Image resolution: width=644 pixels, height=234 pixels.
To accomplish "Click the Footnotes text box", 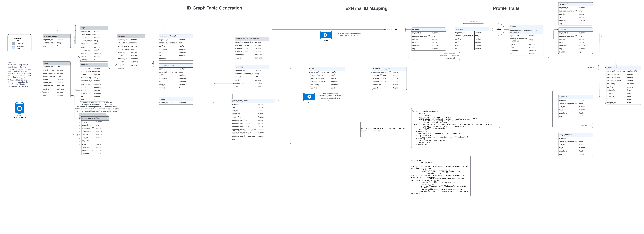I will click(19, 74).
